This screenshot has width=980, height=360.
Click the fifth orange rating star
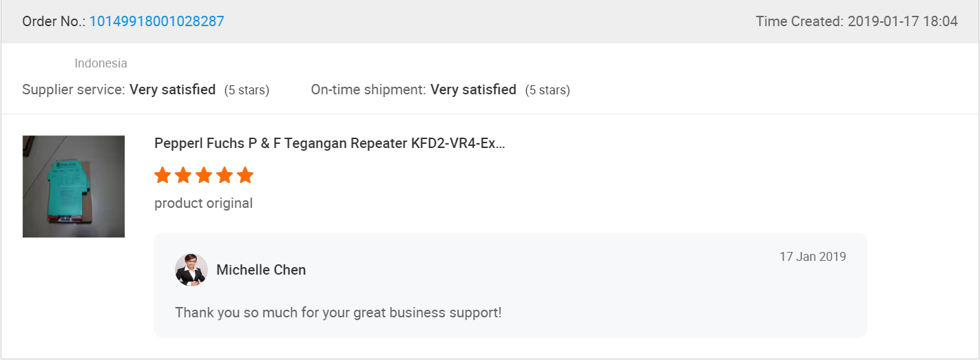245,176
